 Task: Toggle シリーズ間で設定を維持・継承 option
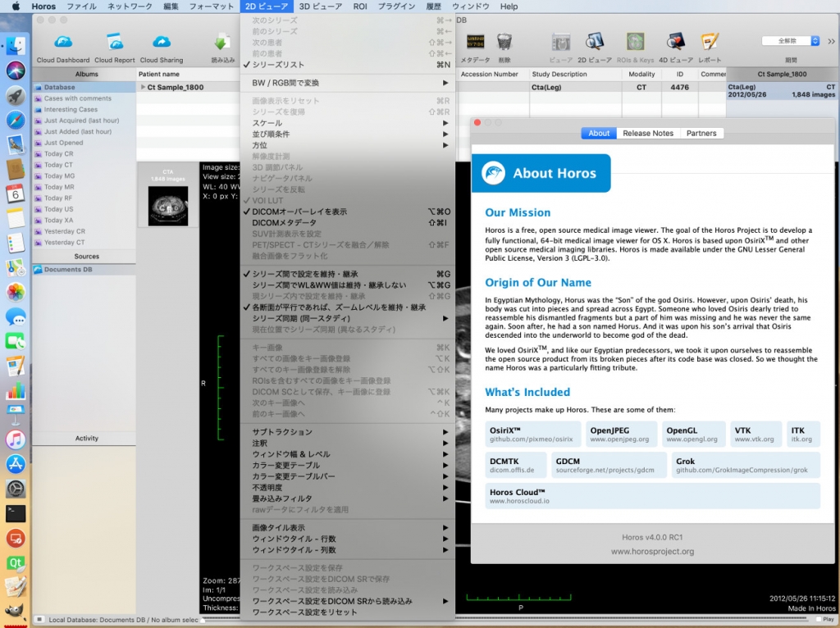(x=348, y=274)
